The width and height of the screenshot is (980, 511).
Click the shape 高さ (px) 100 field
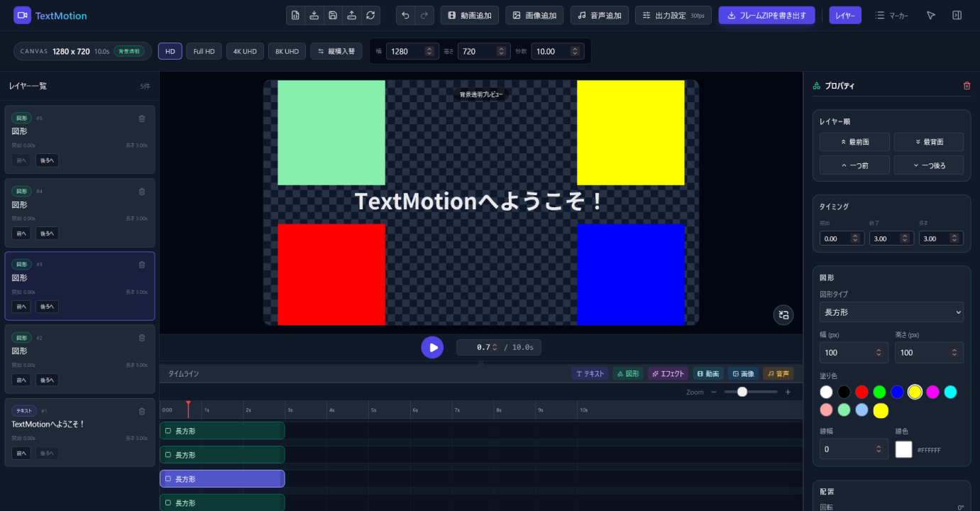click(x=929, y=353)
